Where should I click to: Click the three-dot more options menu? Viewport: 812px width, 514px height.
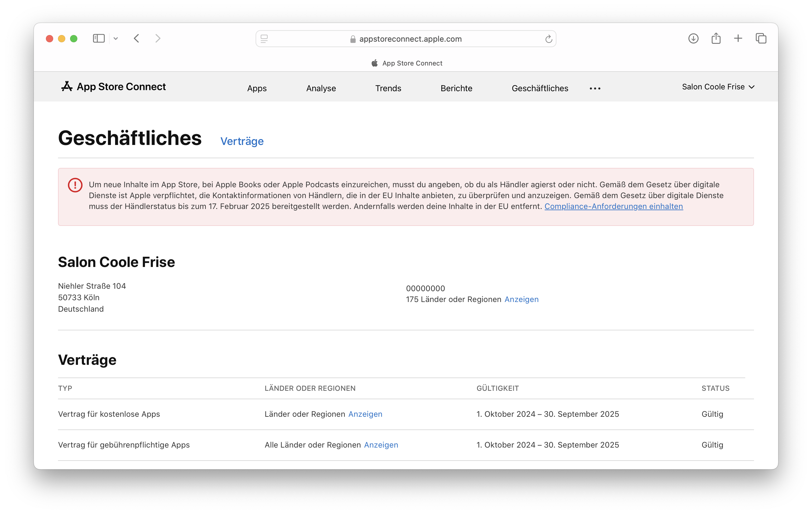pos(595,88)
